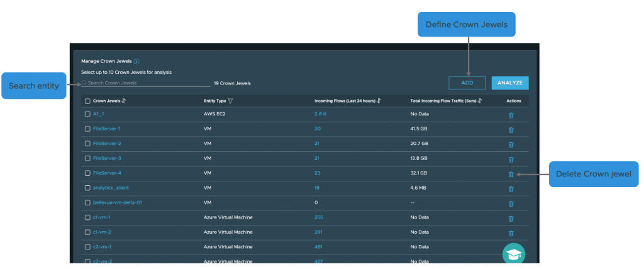Sort by Crown Jewels column arrow
Screen dimensions: 644x269
(x=124, y=101)
